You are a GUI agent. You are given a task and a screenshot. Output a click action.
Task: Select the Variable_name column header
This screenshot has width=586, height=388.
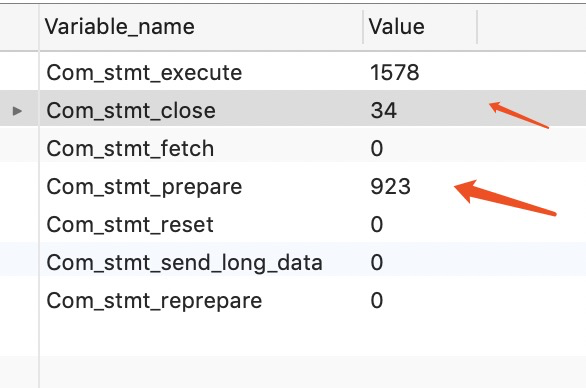[120, 27]
